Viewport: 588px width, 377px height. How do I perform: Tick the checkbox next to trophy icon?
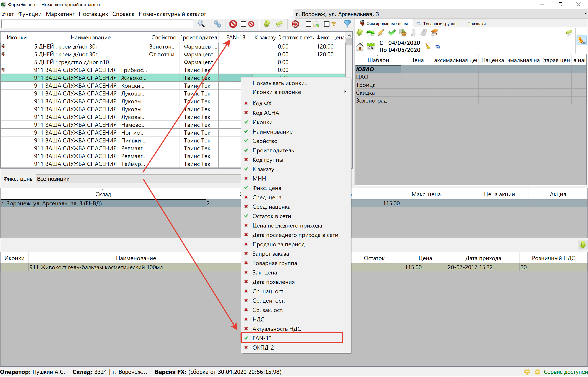(x=327, y=24)
